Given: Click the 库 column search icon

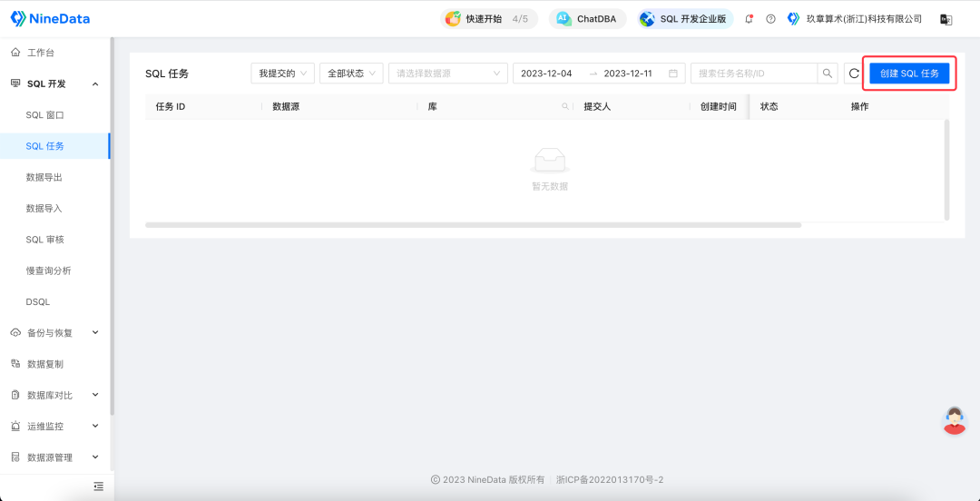Looking at the screenshot, I should 565,106.
